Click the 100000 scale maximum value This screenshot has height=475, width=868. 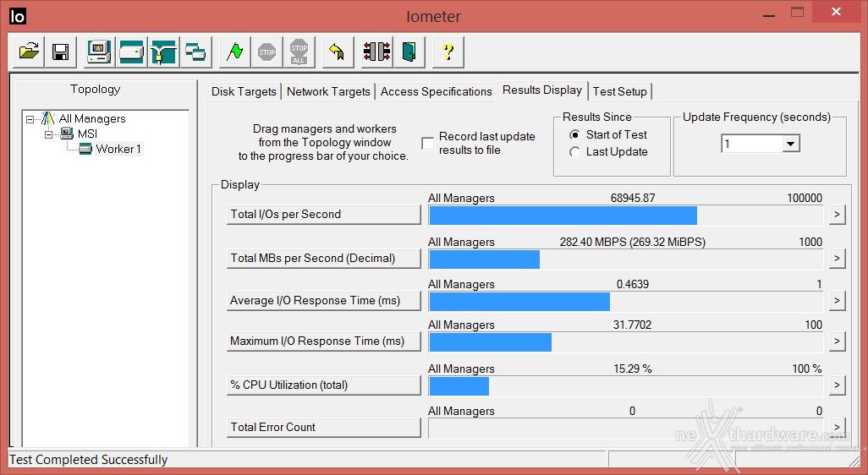(x=805, y=198)
